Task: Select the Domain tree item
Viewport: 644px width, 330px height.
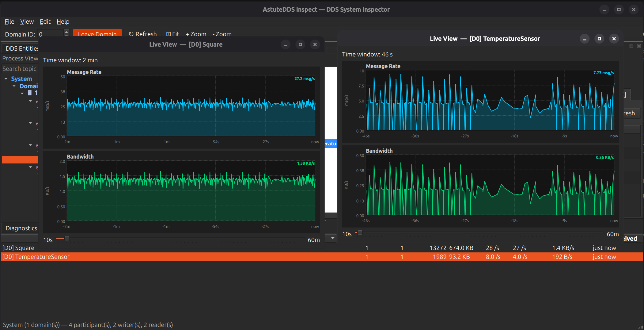Action: [28, 86]
